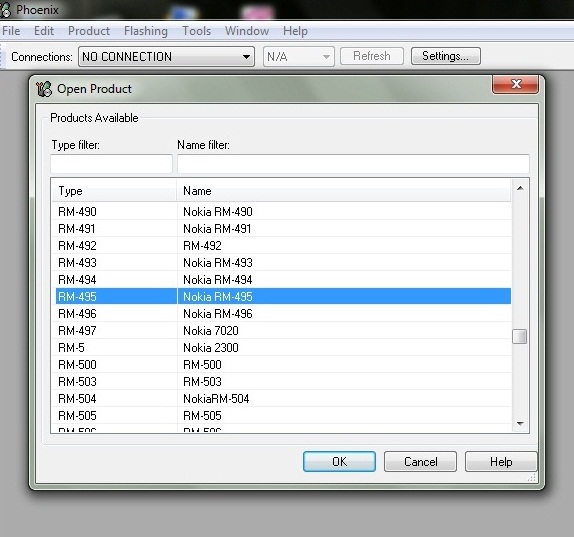
Task: Close the Open Product dialog
Action: [x=515, y=84]
